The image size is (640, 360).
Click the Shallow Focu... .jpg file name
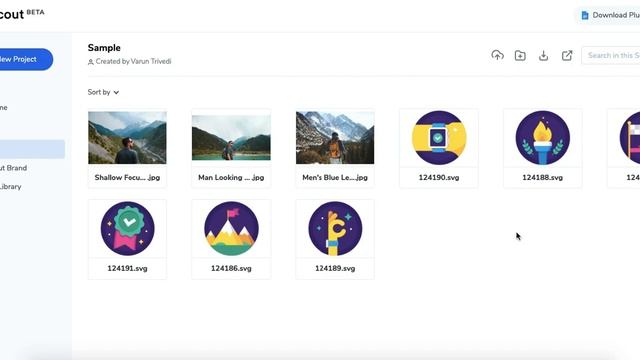pyautogui.click(x=127, y=178)
